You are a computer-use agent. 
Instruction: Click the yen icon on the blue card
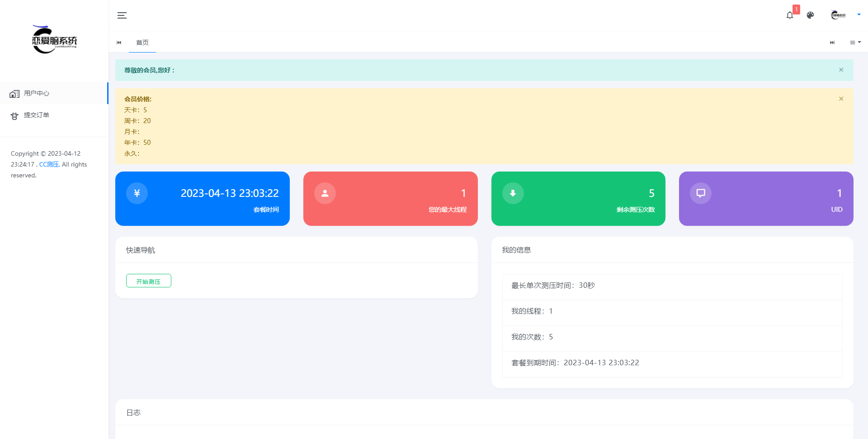(x=137, y=193)
